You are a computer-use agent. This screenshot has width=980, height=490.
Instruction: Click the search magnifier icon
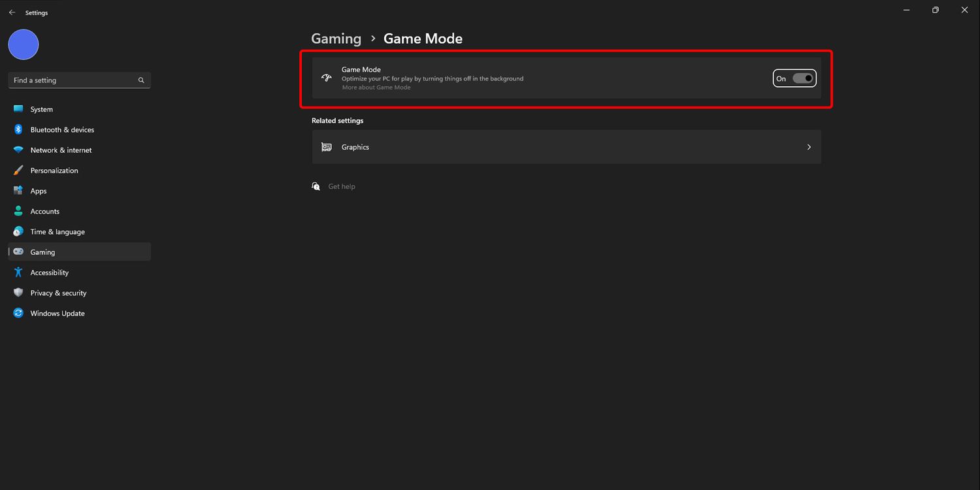pos(141,80)
